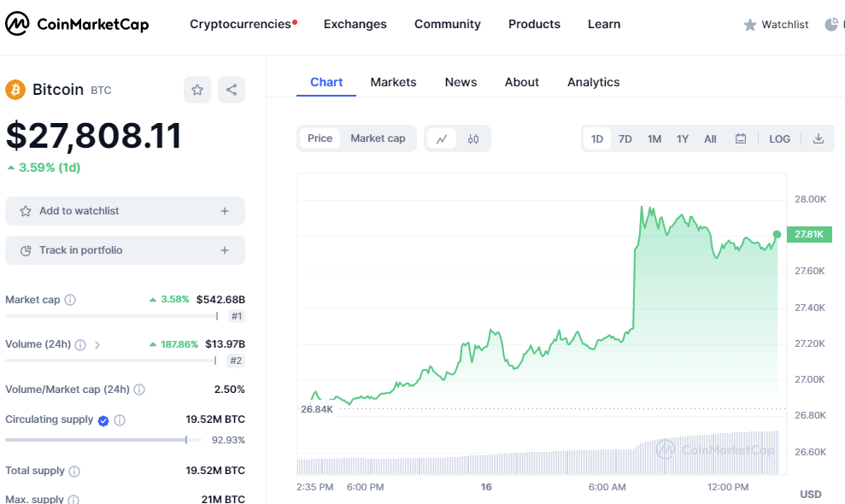Click the Volume (24h) progress bar
This screenshot has height=504, width=845.
click(x=110, y=360)
